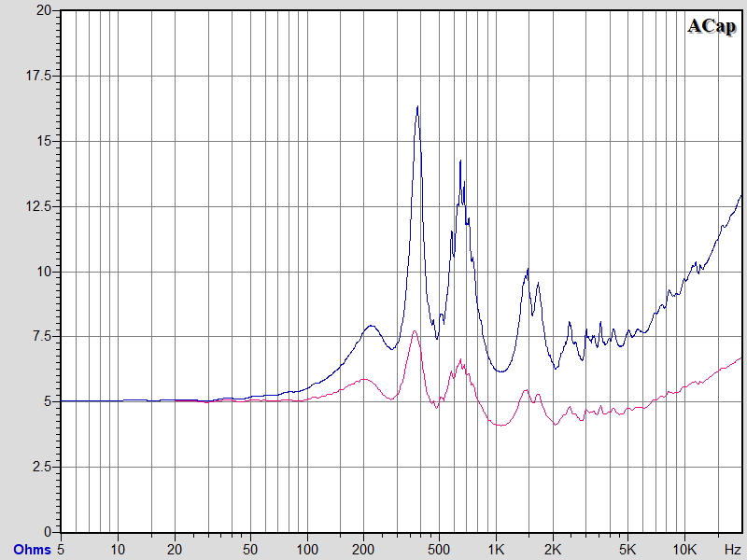Click the tallest peak of the blue curve

click(x=417, y=106)
